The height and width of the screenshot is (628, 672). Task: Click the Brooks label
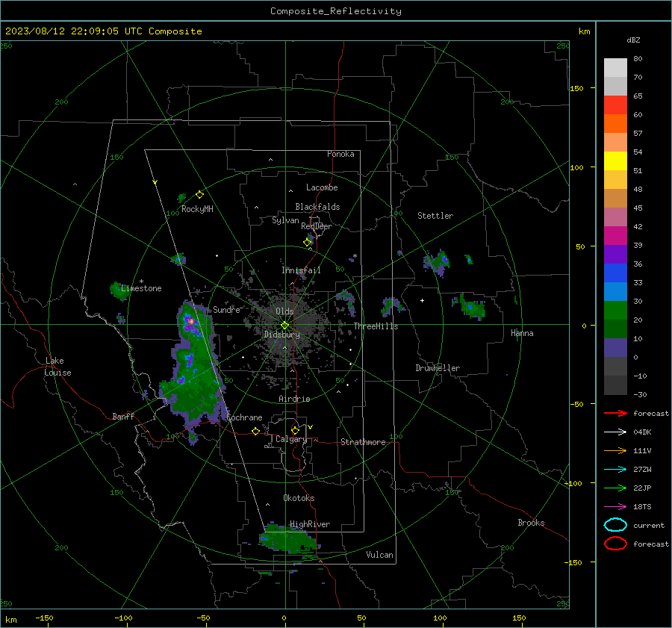click(x=531, y=523)
